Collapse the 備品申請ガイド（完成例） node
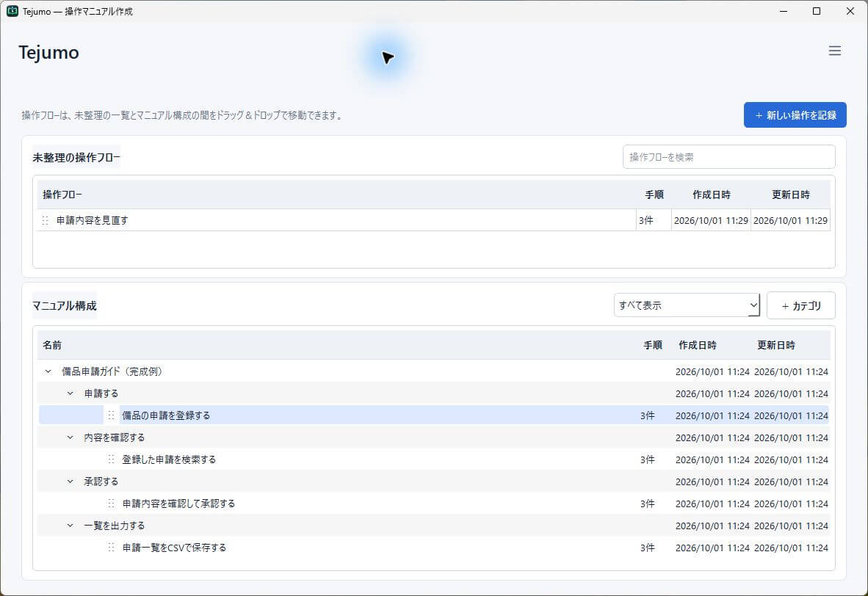 tap(48, 371)
